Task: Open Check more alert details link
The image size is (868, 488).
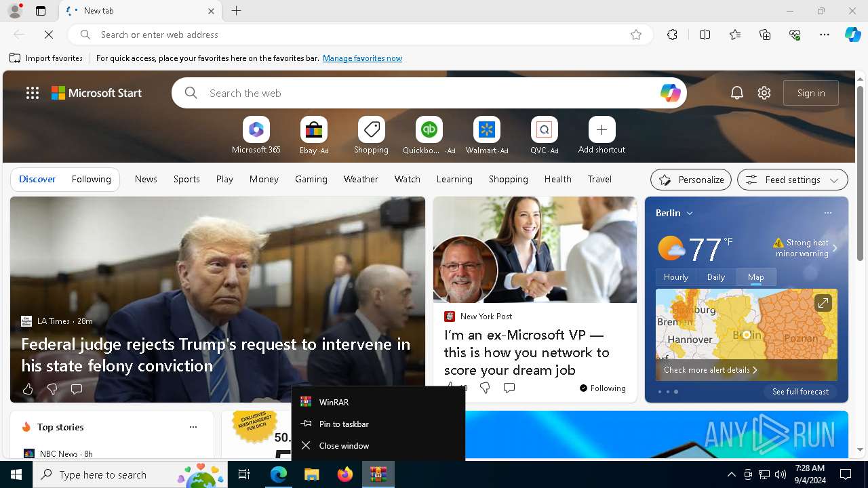Action: tap(710, 370)
